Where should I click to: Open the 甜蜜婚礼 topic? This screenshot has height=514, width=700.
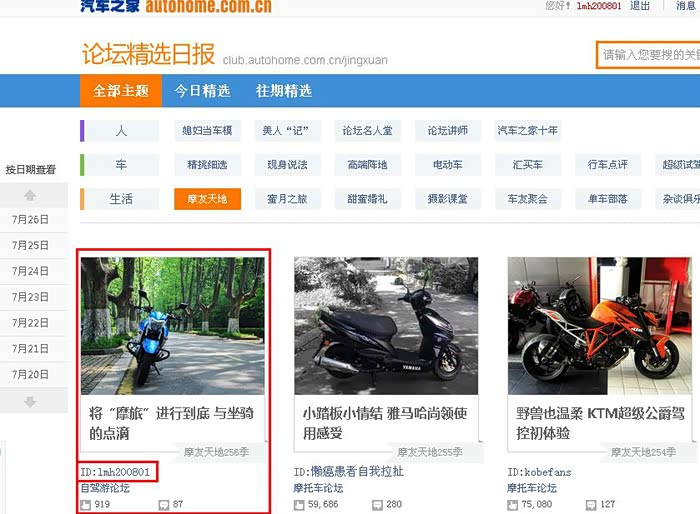point(367,199)
